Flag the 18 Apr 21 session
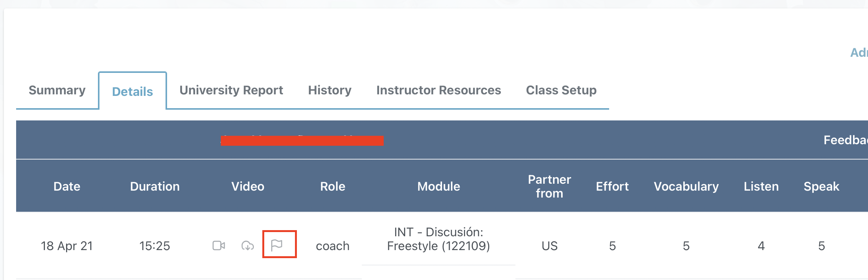Image resolution: width=868 pixels, height=280 pixels. pos(277,245)
